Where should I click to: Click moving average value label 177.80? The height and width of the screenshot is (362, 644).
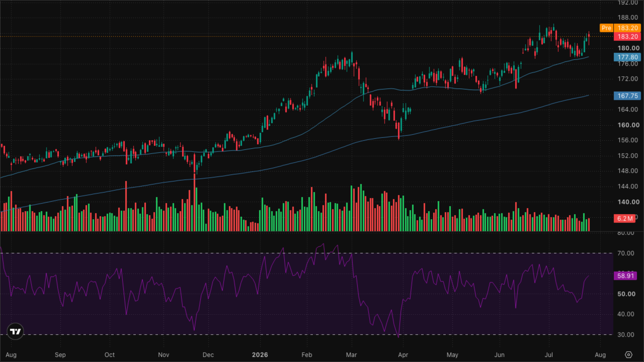tap(627, 57)
